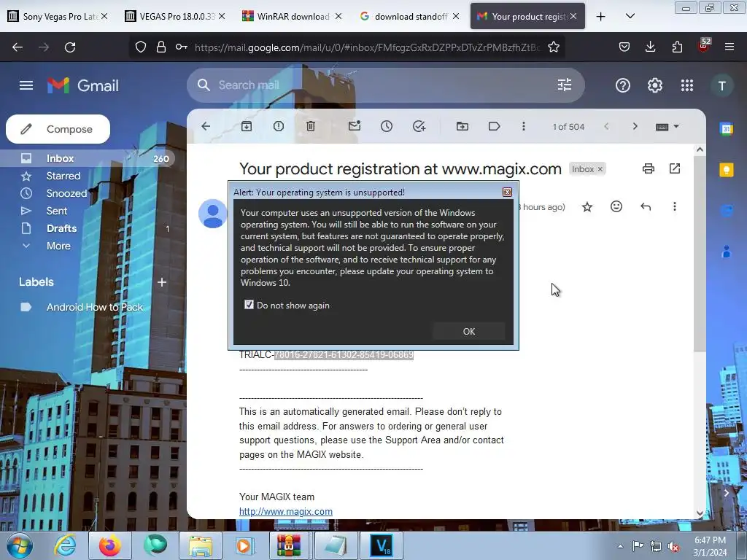The width and height of the screenshot is (747, 560).
Task: Open Firefox application menu
Action: click(x=729, y=47)
